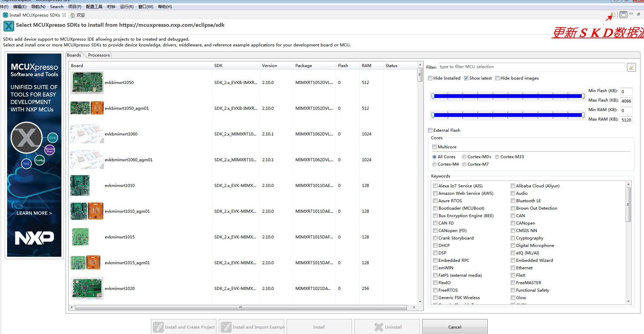This screenshot has height=334, width=644.
Task: Check the FreeRTOS keyword
Action: click(x=435, y=290)
